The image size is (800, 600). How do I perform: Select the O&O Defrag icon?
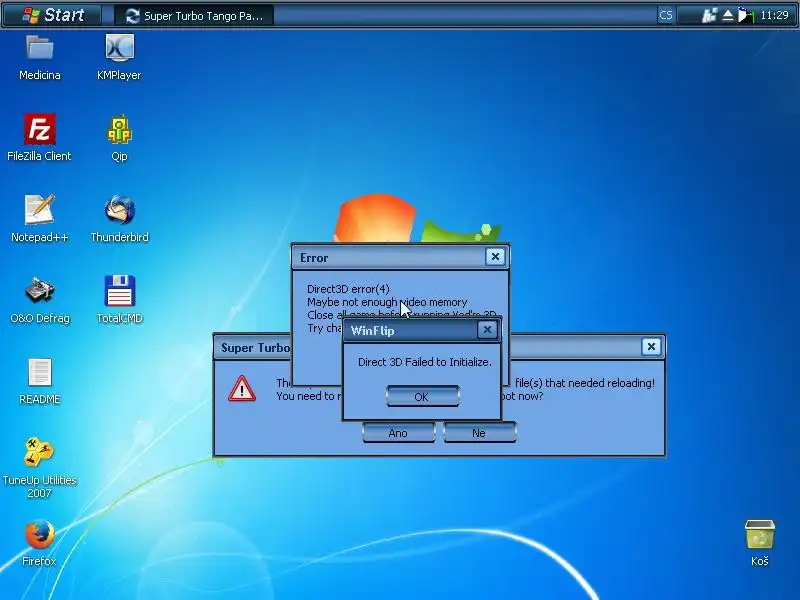[40, 290]
